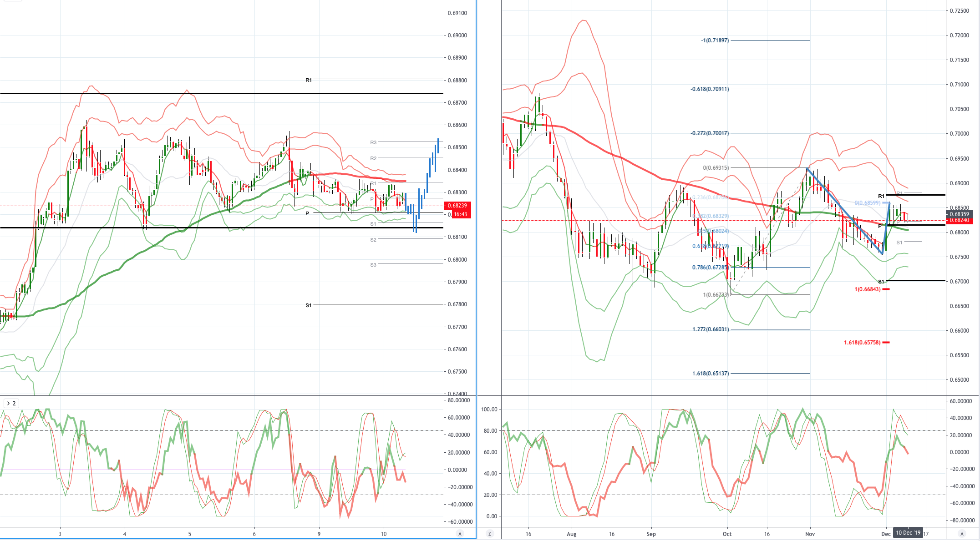Click day 3 on left time axis
The width and height of the screenshot is (980, 541).
60,534
